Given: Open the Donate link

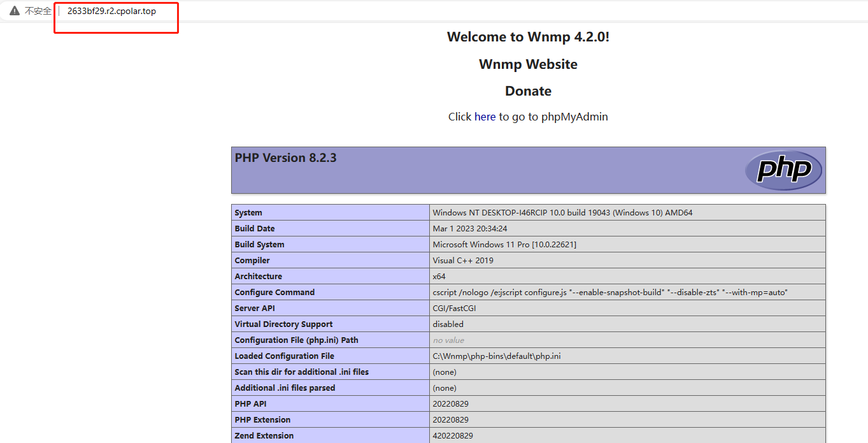Looking at the screenshot, I should 528,91.
